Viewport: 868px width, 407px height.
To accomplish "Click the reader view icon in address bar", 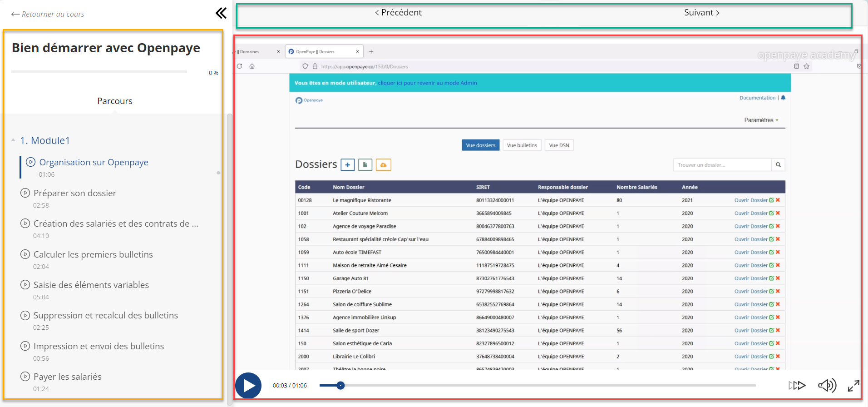I will tap(796, 66).
